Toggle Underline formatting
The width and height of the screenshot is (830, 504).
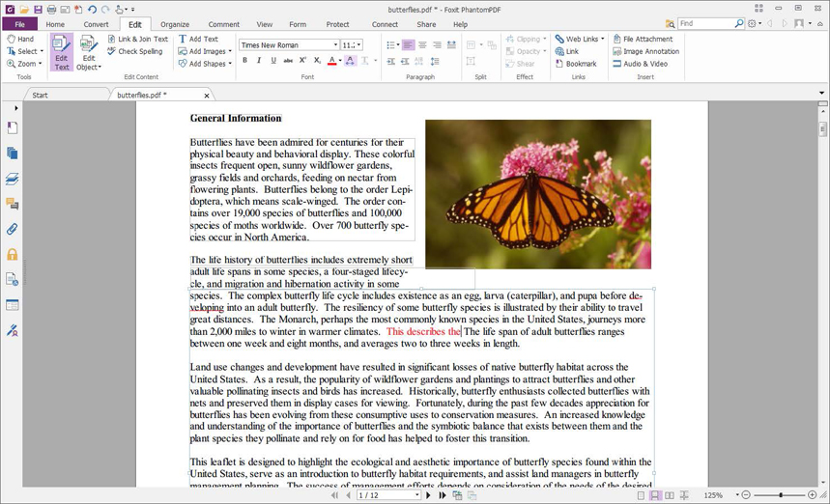coord(273,60)
